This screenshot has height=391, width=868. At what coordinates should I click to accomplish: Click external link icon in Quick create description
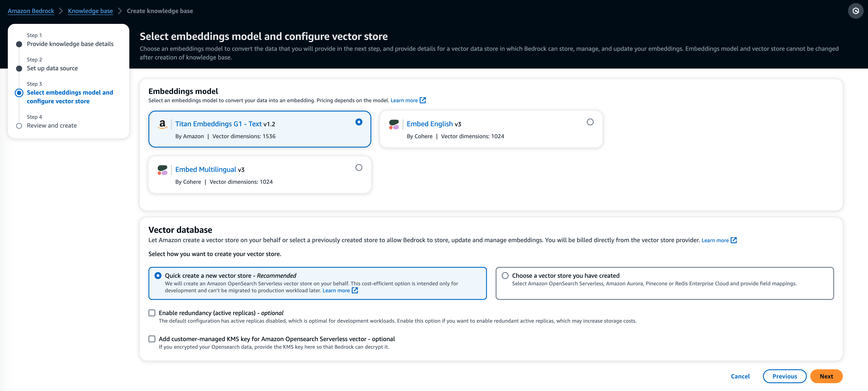tap(355, 291)
